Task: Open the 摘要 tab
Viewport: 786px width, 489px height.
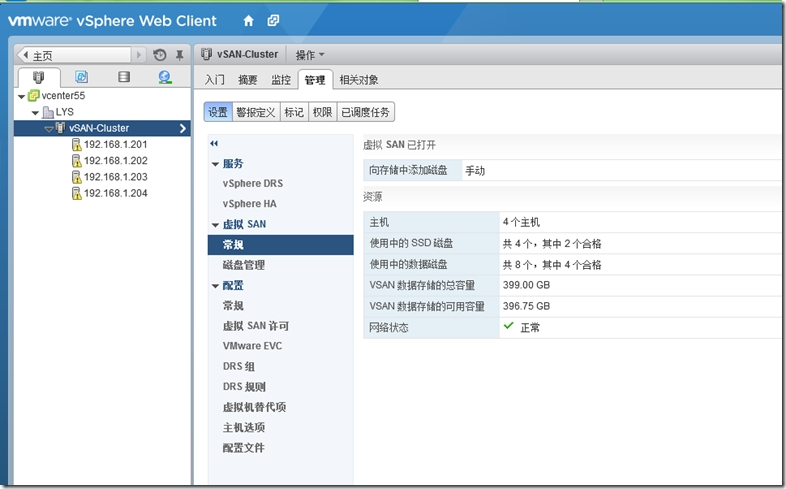Action: click(248, 80)
